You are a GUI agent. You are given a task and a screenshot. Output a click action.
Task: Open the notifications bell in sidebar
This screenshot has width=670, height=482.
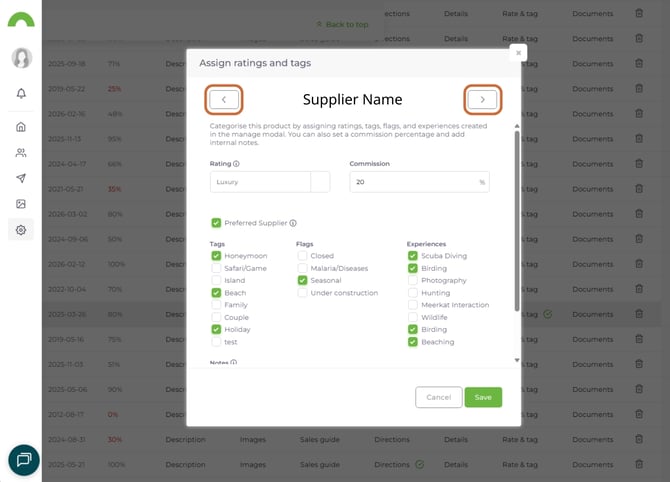(21, 93)
